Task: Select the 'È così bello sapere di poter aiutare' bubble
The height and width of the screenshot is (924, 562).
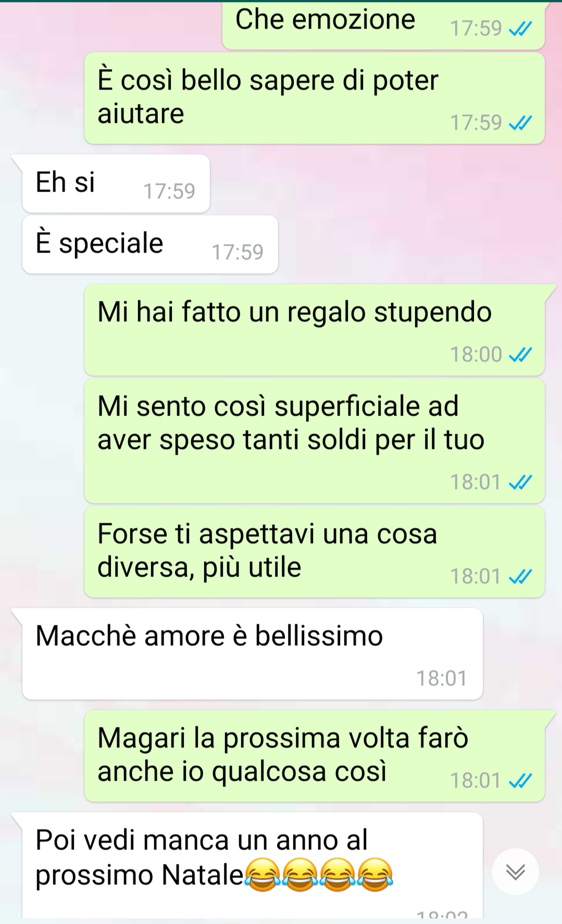Action: [x=315, y=98]
